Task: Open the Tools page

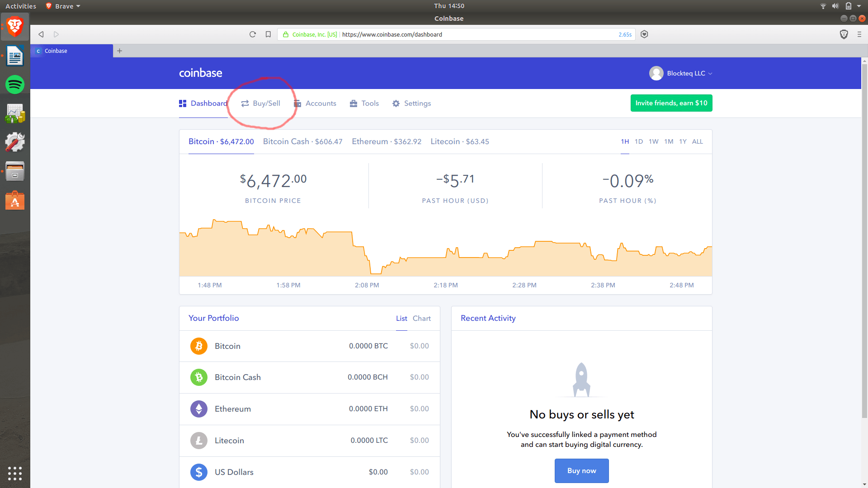Action: point(364,103)
